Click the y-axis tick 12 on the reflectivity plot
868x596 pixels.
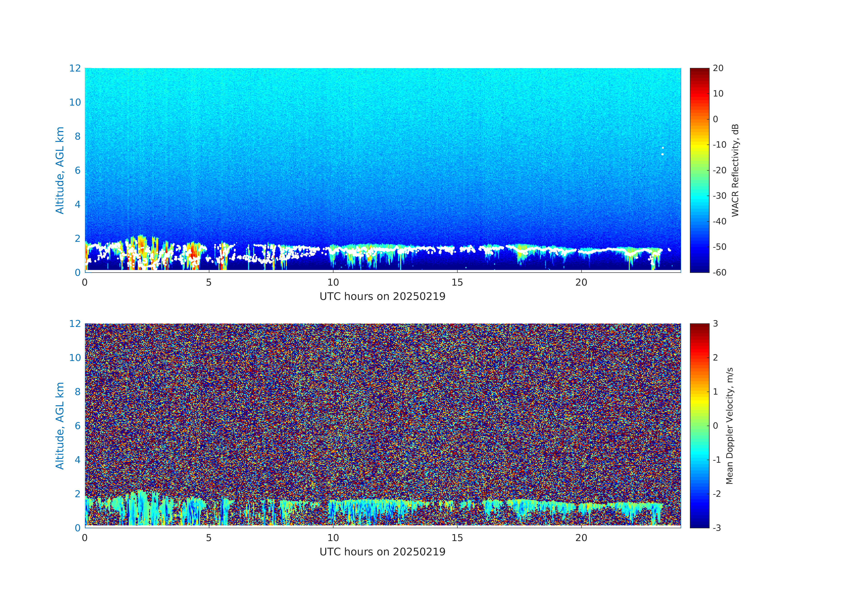tap(75, 68)
